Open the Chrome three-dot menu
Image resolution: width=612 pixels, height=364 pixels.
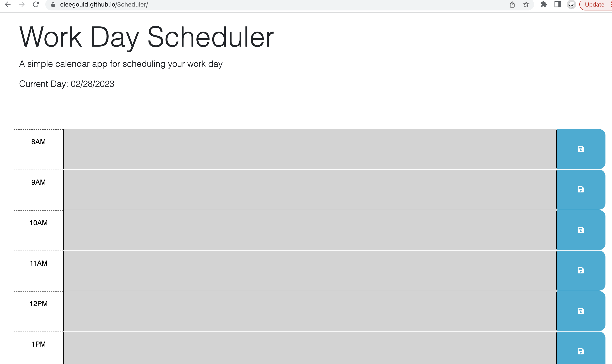(x=611, y=4)
